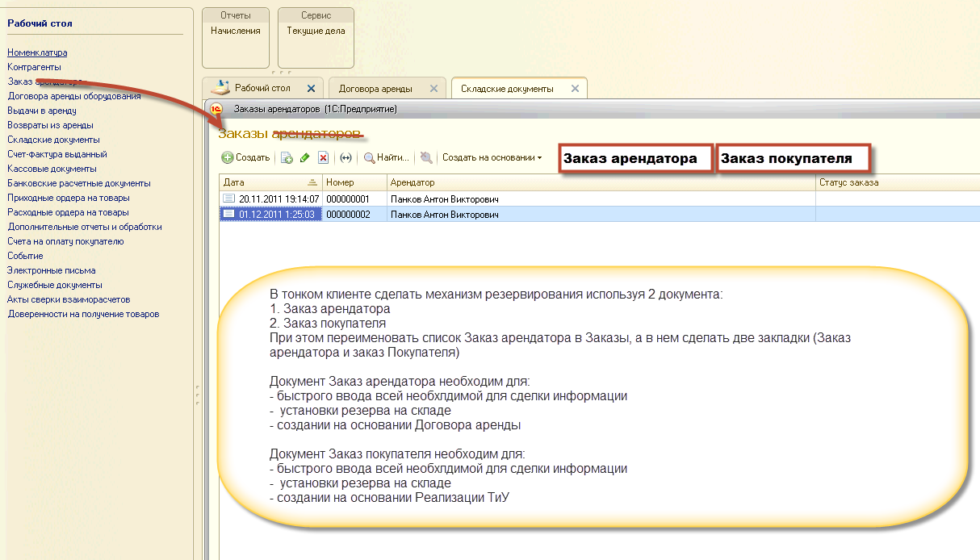Open Текущие дела under Сервис

[x=316, y=31]
